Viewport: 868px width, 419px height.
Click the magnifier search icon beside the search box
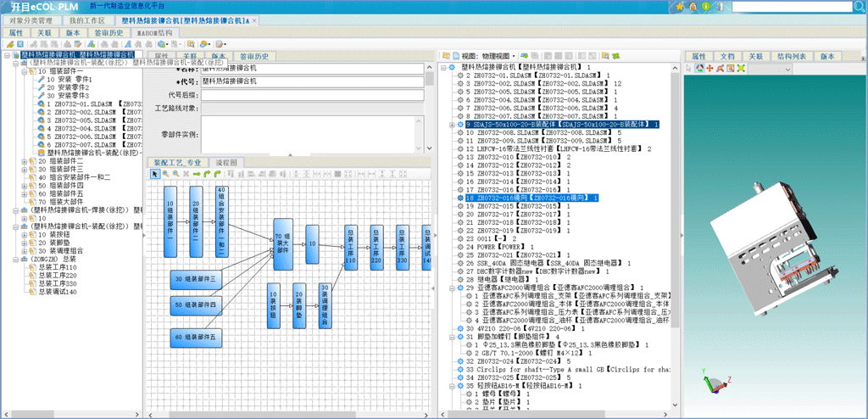click(x=860, y=7)
